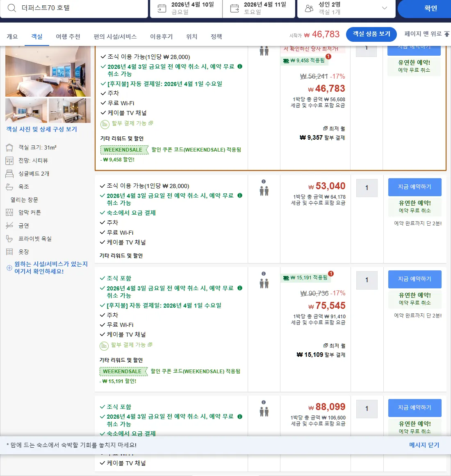Image resolution: width=451 pixels, height=476 pixels.
Task: Open 최저 월 link for ₩15,109 installment
Action: click(334, 346)
